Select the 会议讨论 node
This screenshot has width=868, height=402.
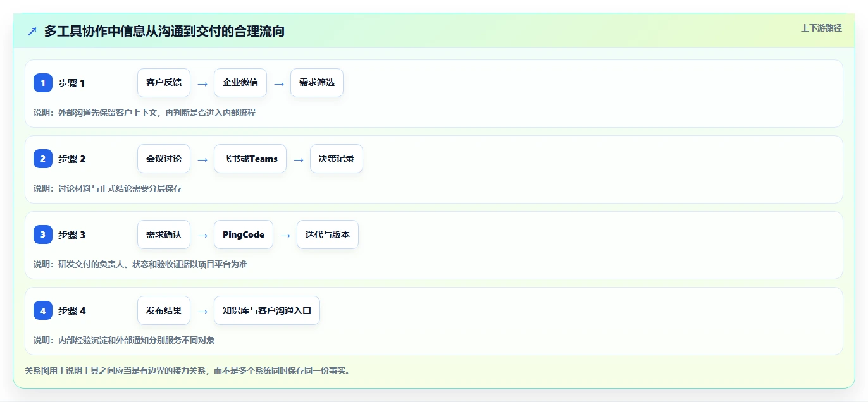click(x=164, y=159)
